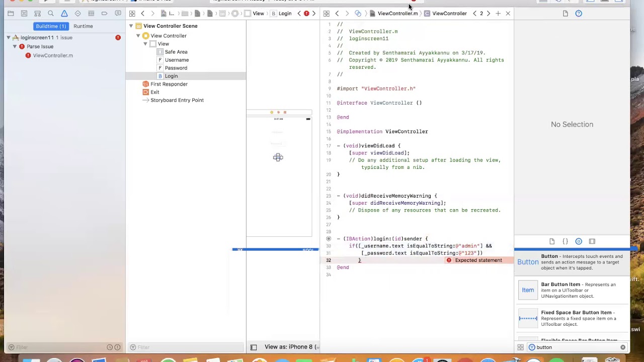Go back in storyboard editor history

tap(143, 14)
